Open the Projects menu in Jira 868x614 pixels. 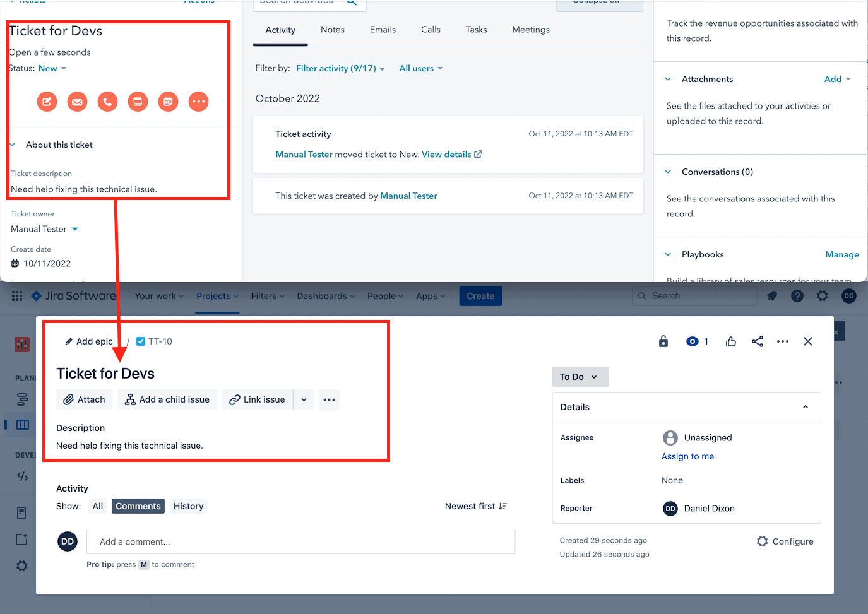coord(217,295)
